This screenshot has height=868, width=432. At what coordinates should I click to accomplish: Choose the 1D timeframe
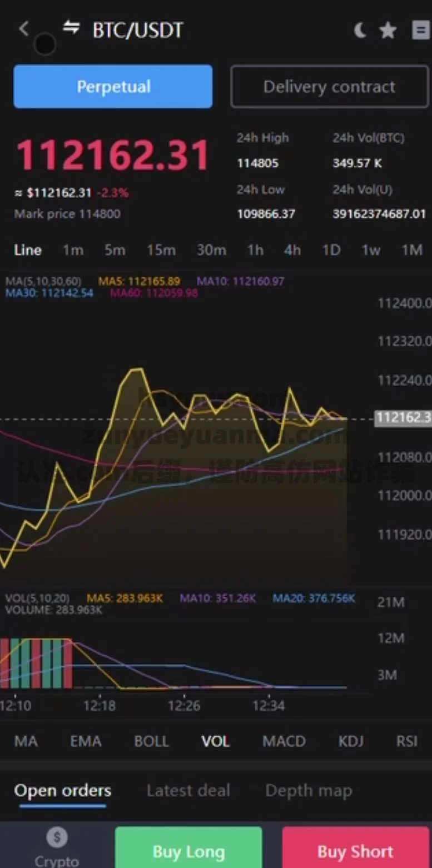click(331, 250)
